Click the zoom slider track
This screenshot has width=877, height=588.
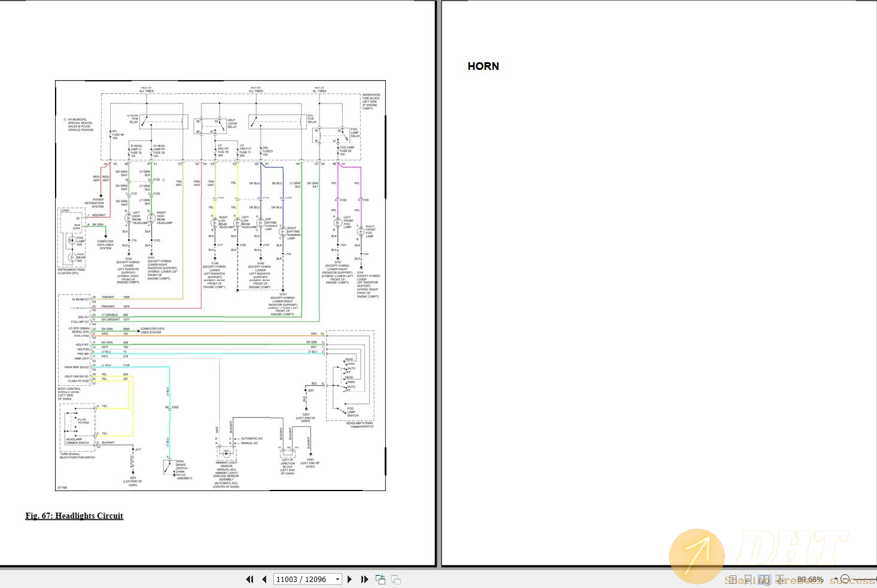point(864,579)
